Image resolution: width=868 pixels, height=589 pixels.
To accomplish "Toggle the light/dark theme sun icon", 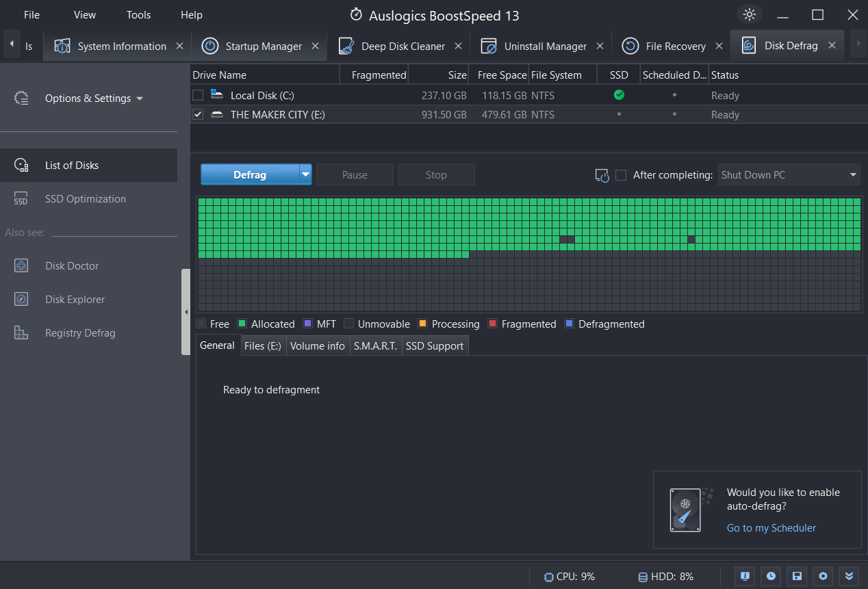I will tap(750, 14).
